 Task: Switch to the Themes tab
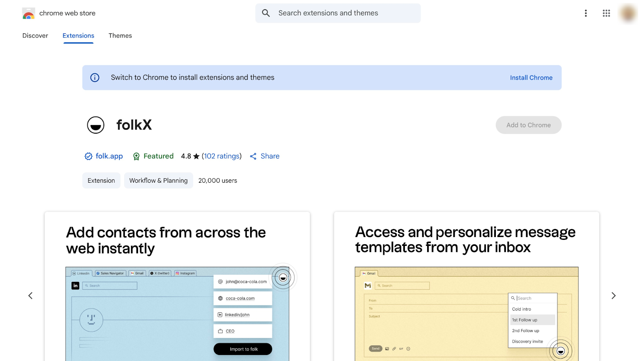[120, 36]
